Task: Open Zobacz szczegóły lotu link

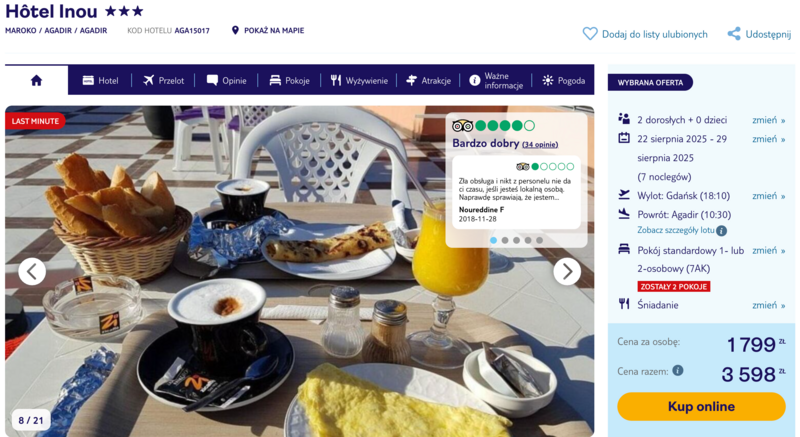Action: (676, 230)
